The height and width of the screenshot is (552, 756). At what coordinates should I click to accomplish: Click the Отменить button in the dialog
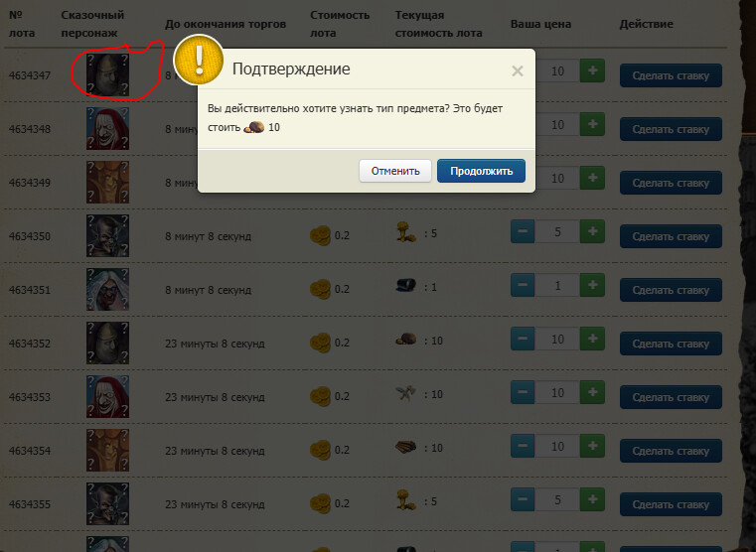point(395,171)
